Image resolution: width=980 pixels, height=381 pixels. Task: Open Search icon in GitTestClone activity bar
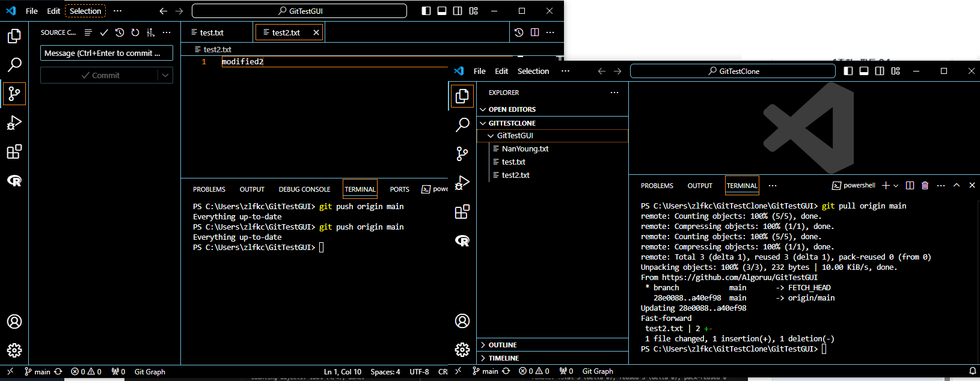tap(462, 124)
